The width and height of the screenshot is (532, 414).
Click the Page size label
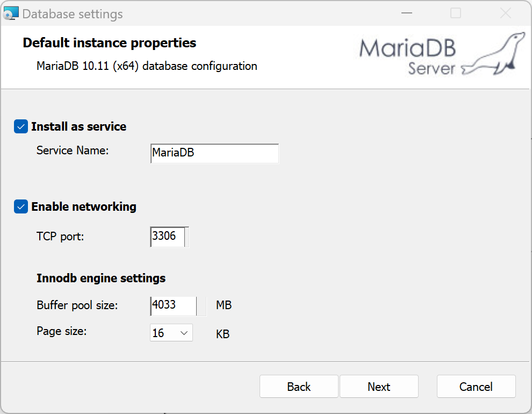pyautogui.click(x=62, y=331)
